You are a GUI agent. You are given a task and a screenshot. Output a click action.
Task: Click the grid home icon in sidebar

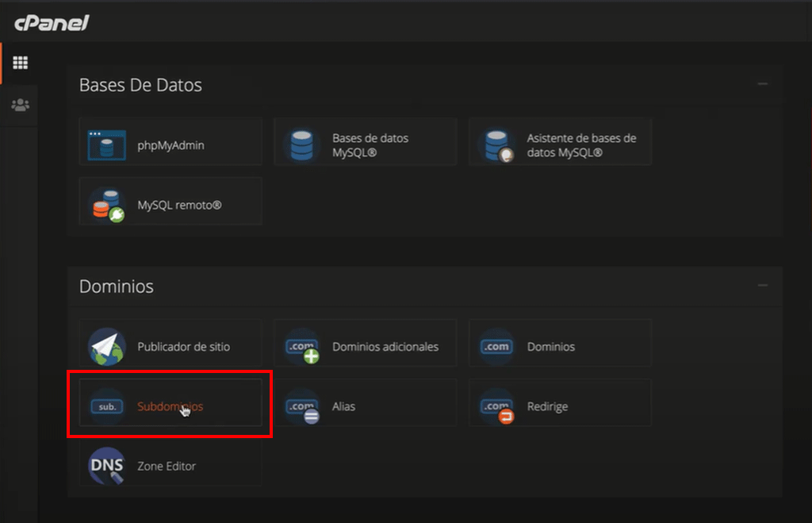[x=20, y=63]
